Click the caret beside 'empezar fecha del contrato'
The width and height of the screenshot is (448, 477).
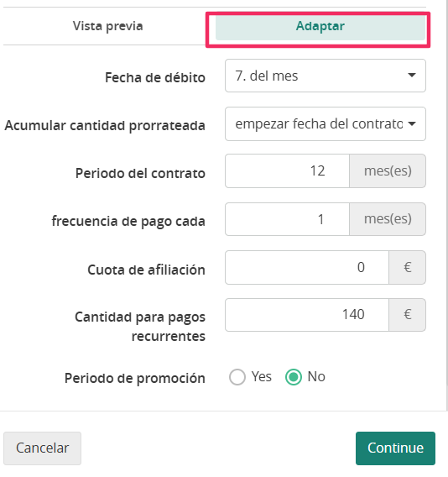click(x=412, y=123)
